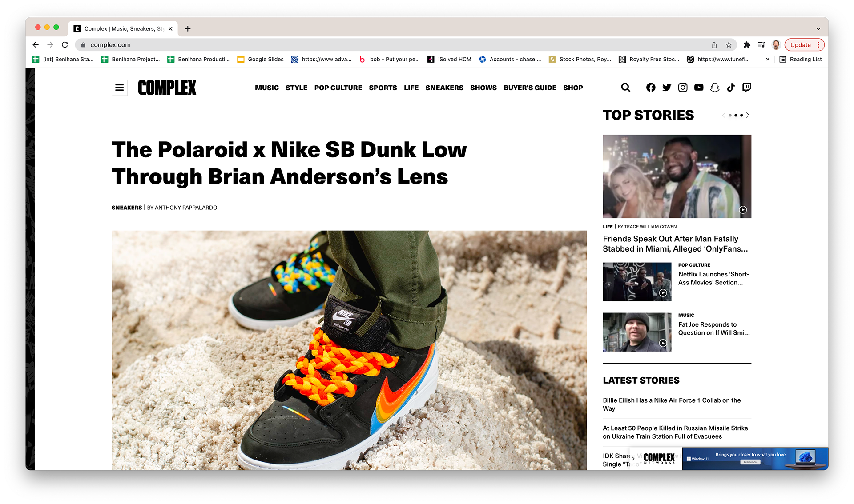The width and height of the screenshot is (854, 504).
Task: Play the Fat Joe story video thumbnail
Action: (x=637, y=332)
